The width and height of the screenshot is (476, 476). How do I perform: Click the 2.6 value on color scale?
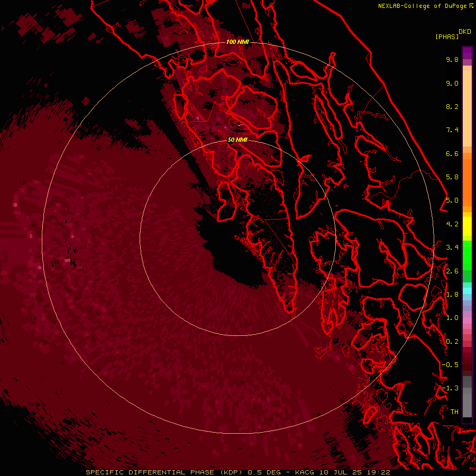(452, 271)
